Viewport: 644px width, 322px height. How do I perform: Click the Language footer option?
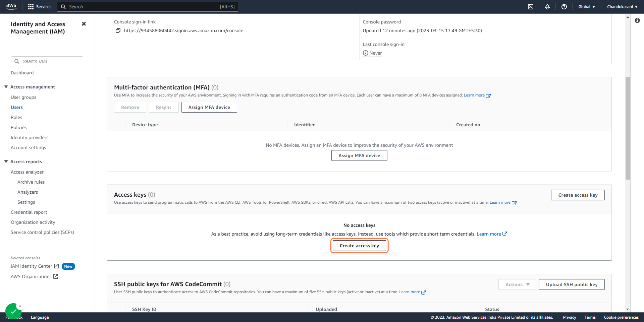tap(40, 317)
